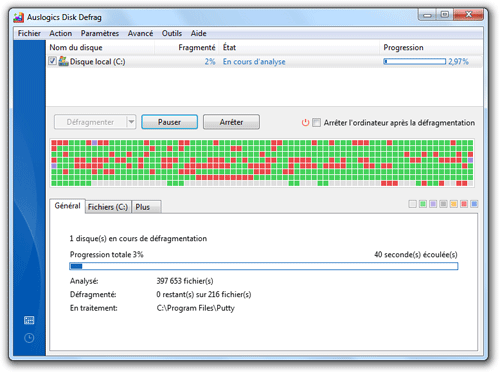Open the Avancé menu
Image resolution: width=500 pixels, height=373 pixels.
point(140,33)
